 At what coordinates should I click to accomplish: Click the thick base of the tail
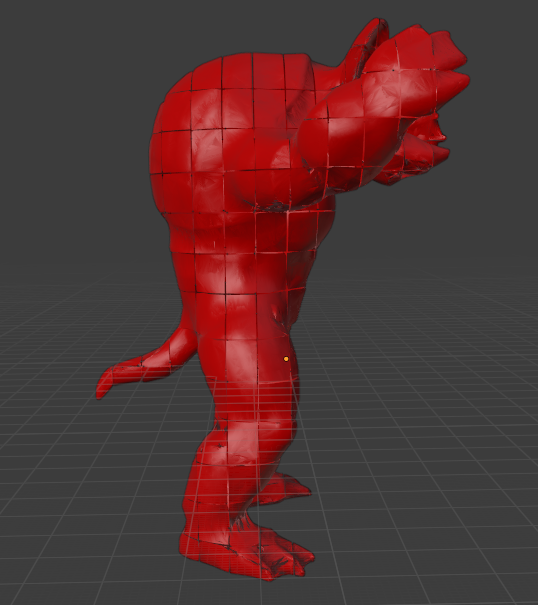click(183, 347)
